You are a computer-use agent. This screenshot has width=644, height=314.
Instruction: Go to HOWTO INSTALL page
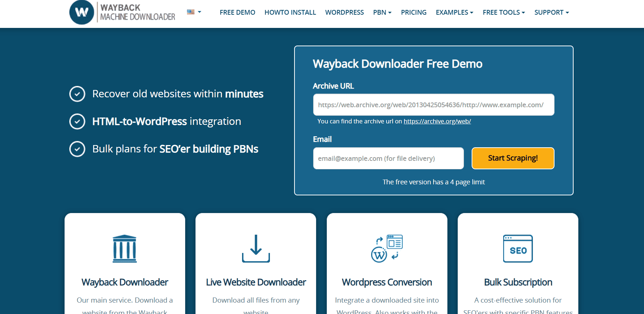coord(290,12)
